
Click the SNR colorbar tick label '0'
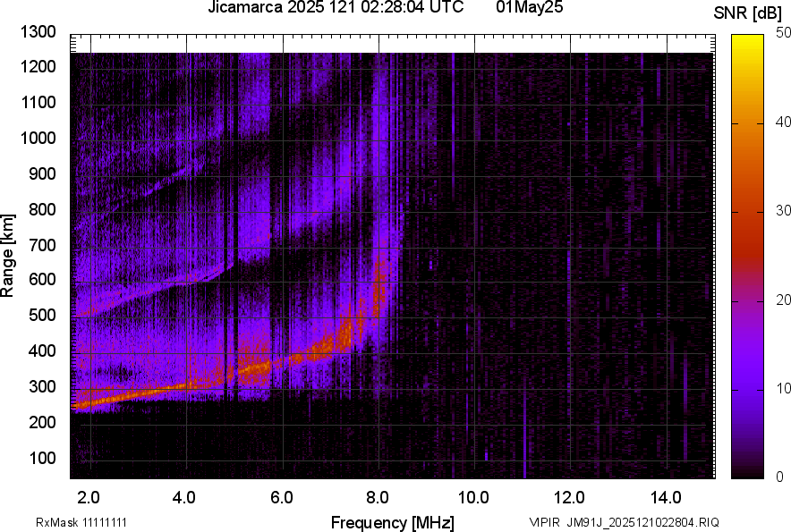click(779, 477)
